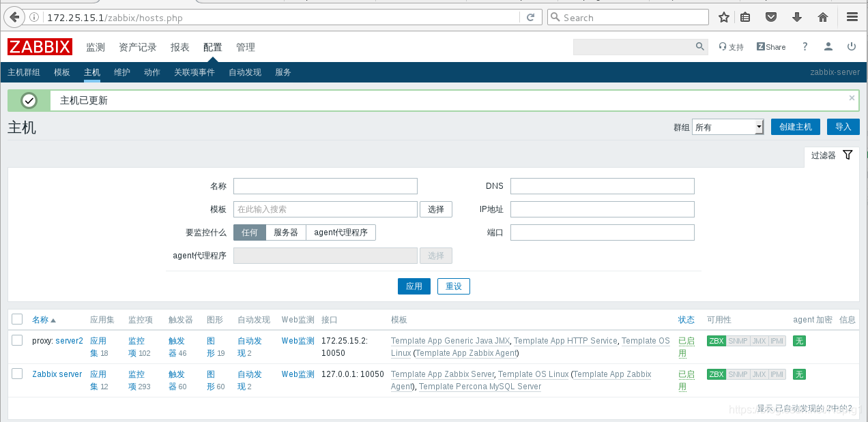
Task: Reload the page with the refresh icon
Action: [531, 18]
